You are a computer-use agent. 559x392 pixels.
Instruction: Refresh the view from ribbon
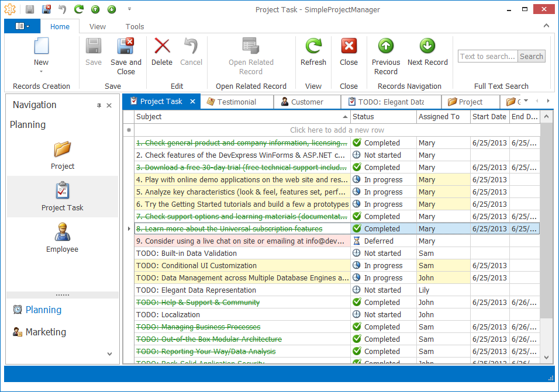[x=313, y=52]
